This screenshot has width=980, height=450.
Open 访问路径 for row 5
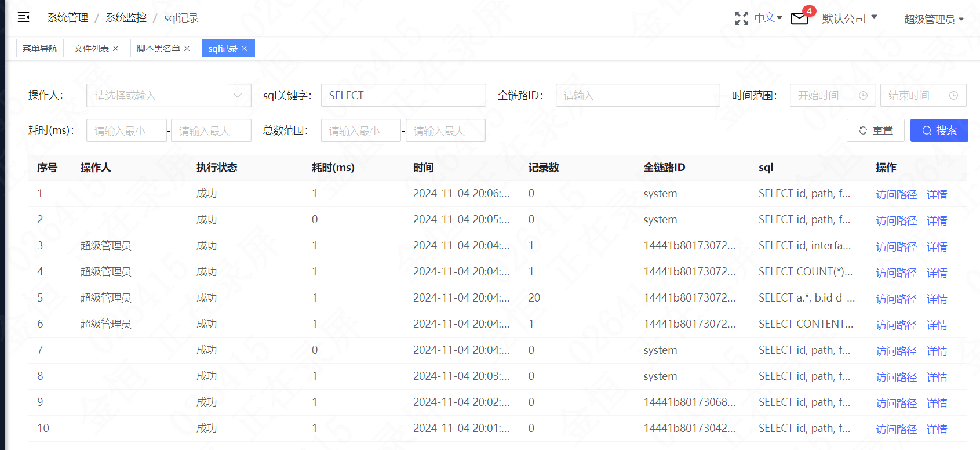[x=896, y=299]
